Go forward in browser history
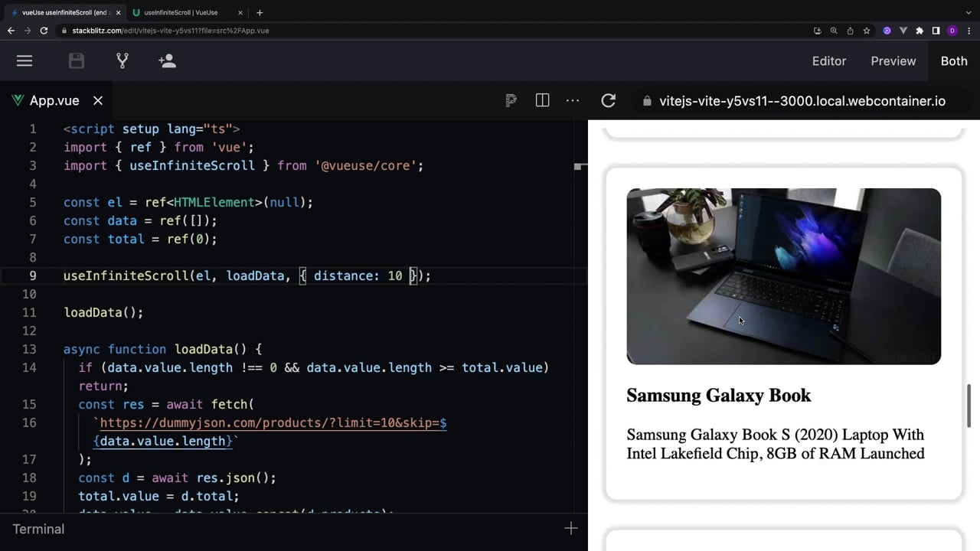The image size is (980, 551). pos(28,31)
